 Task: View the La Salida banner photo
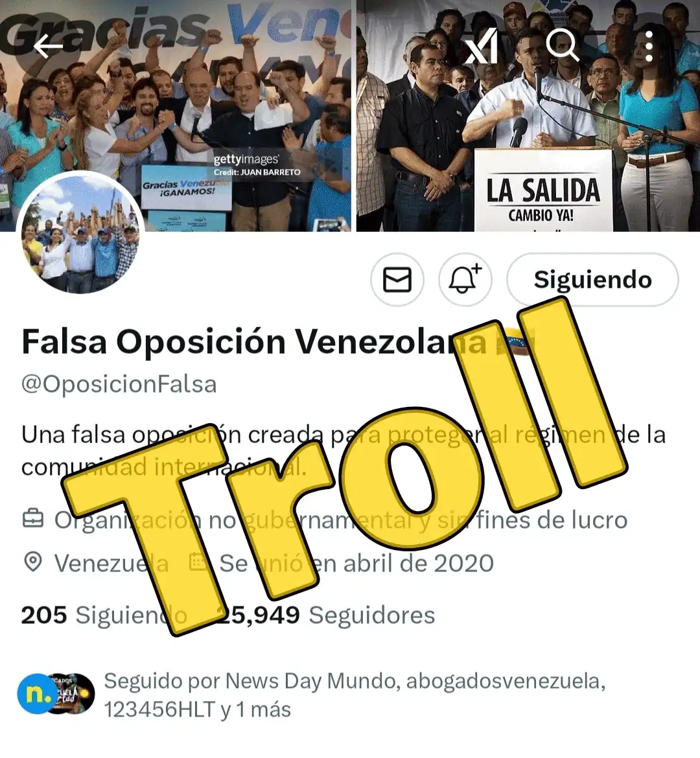[x=528, y=115]
